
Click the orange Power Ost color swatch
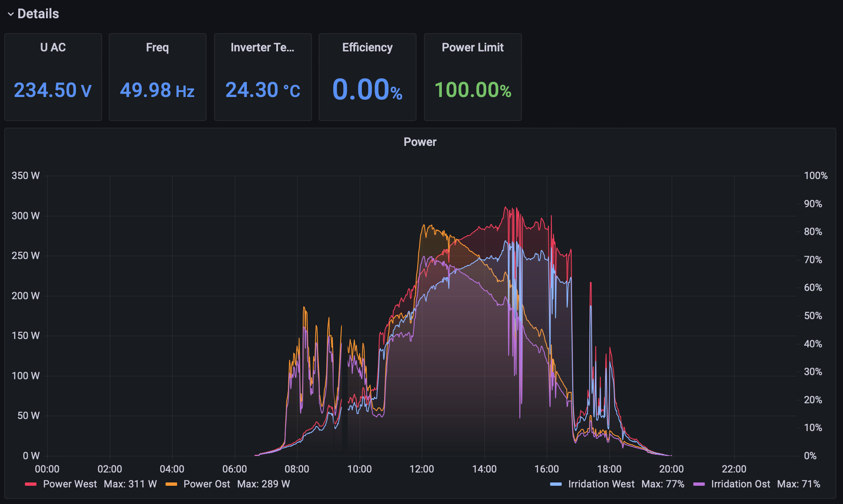pos(171,484)
